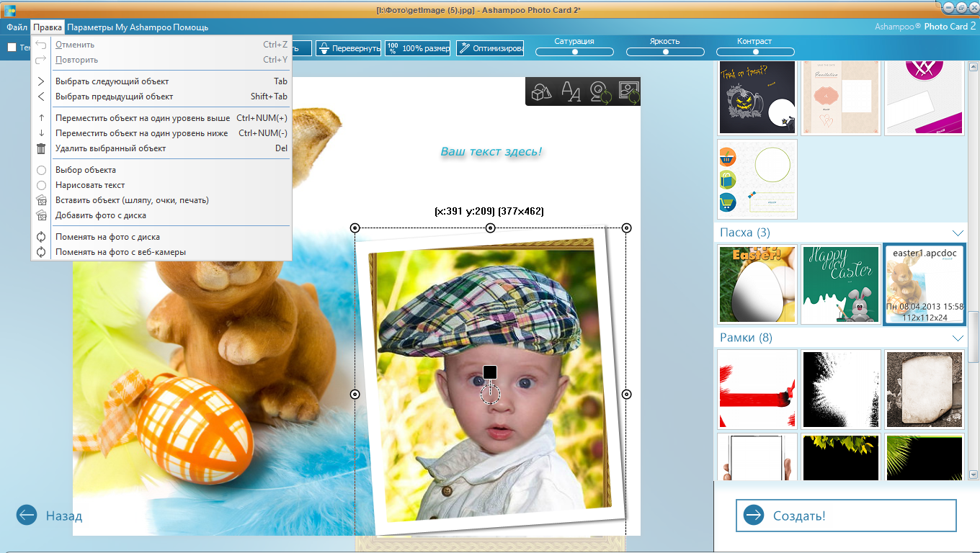
Task: Collapse the 'Пасха (3)' category
Action: 958,233
